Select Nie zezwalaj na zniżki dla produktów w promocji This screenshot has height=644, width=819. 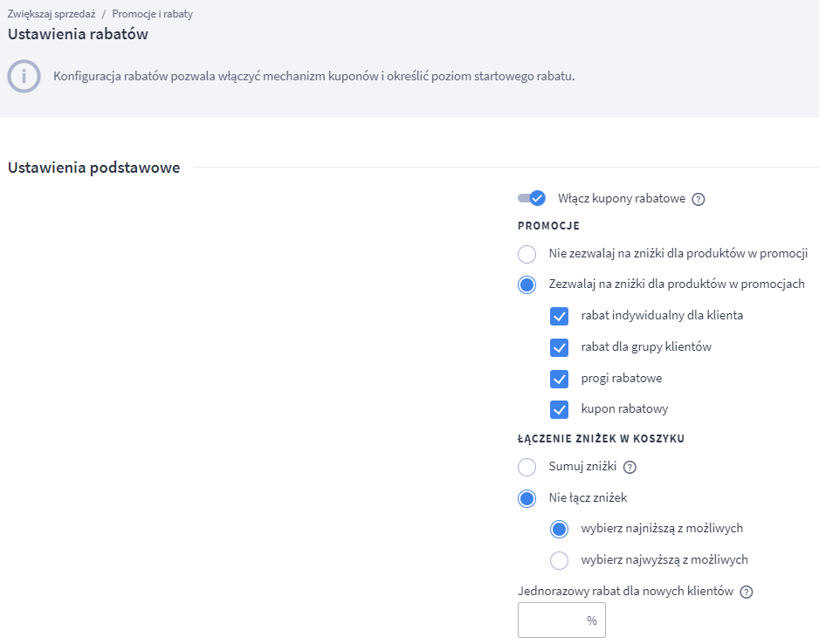pyautogui.click(x=526, y=254)
